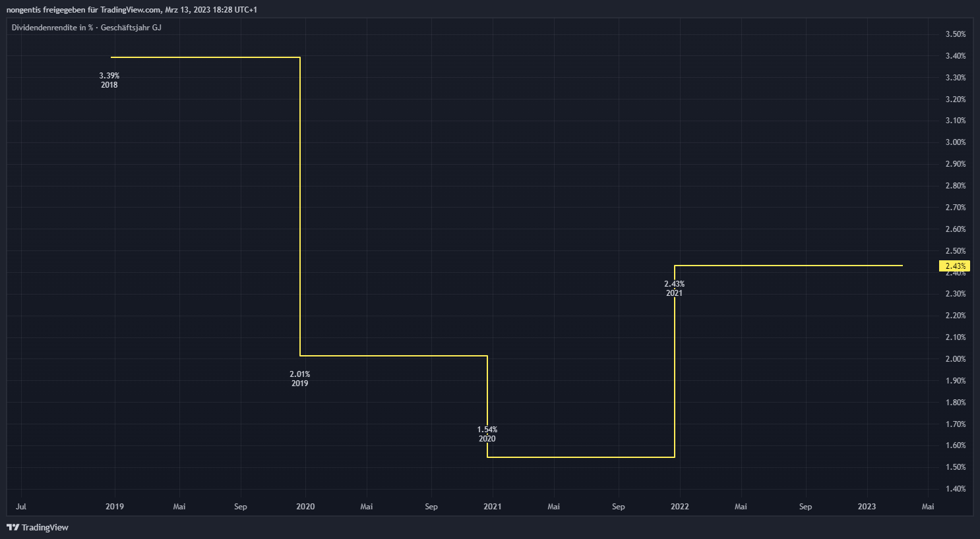Select the 2022 mark on time axis
The height and width of the screenshot is (539, 980).
point(679,507)
